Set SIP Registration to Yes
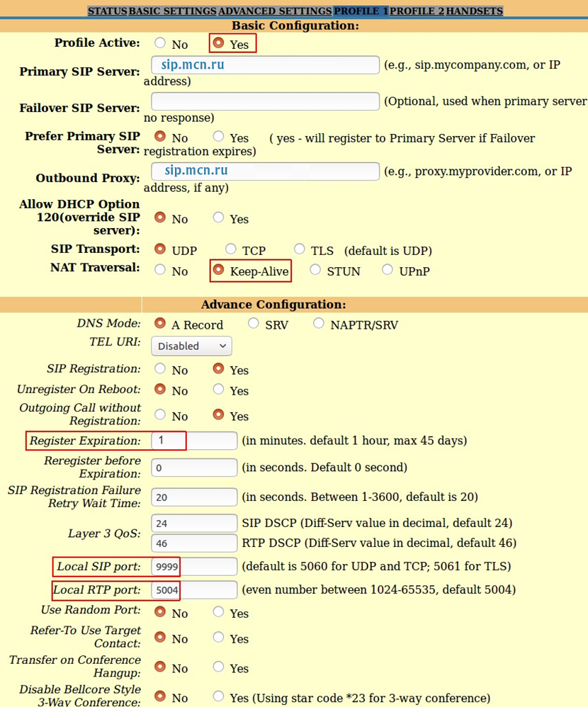Viewport: 588px width, 707px height. (x=218, y=368)
